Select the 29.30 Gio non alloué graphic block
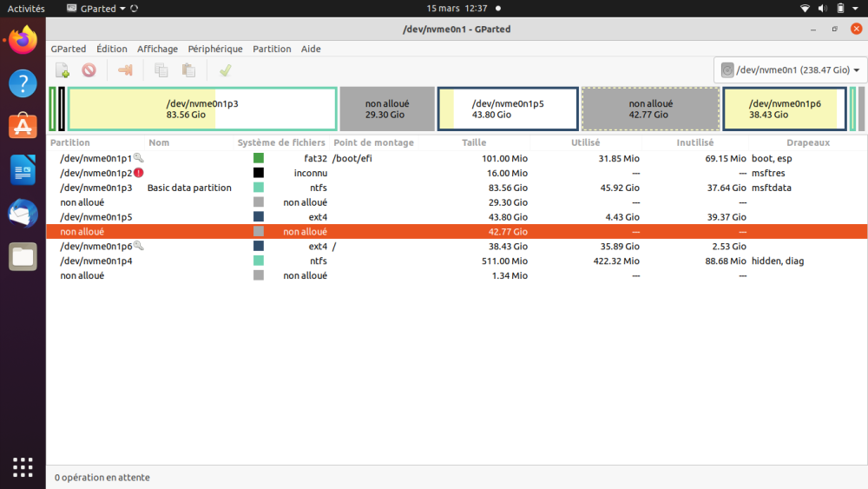868x489 pixels. click(386, 109)
